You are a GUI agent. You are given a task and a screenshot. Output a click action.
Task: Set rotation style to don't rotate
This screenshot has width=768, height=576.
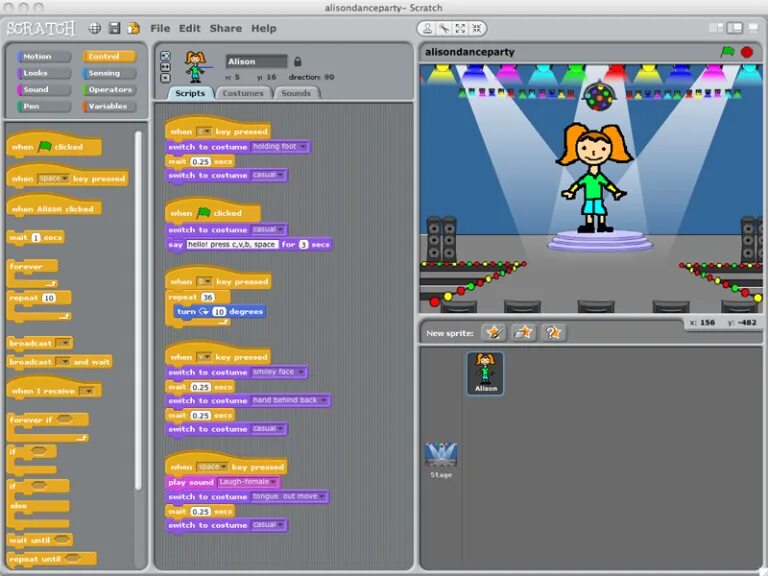point(166,78)
